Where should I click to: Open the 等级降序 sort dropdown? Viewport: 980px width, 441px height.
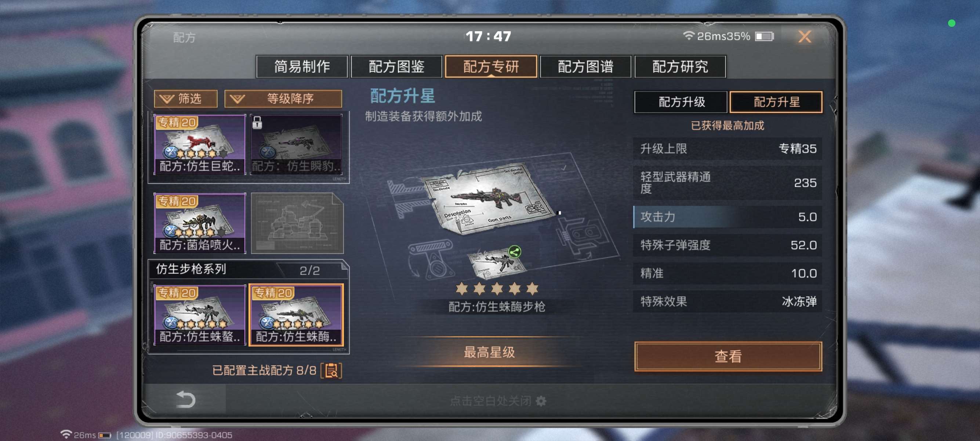pyautogui.click(x=283, y=98)
